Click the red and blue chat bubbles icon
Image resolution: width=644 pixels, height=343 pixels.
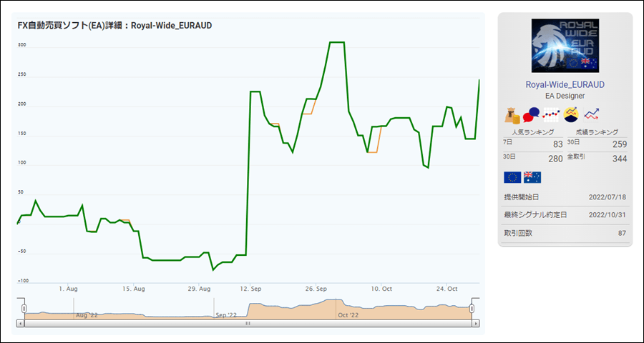pos(531,115)
